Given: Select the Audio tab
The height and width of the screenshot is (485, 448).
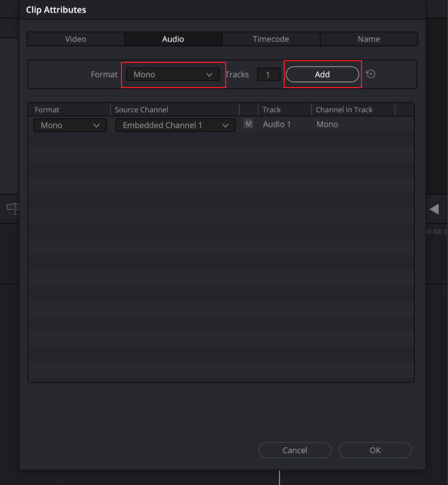Looking at the screenshot, I should pos(173,39).
